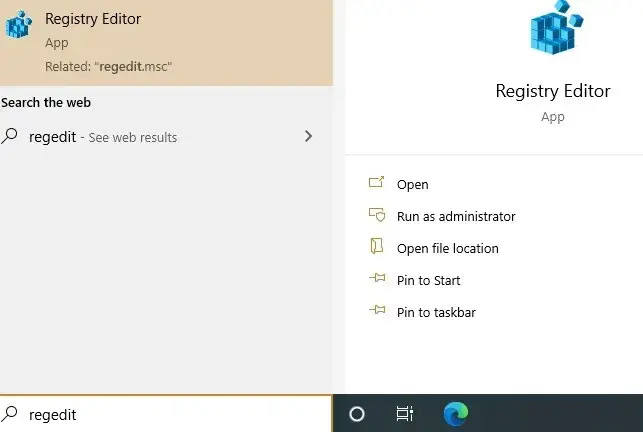Click the pin icon beside Pin to taskbar
Viewport: 643px width, 432px height.
(x=377, y=312)
